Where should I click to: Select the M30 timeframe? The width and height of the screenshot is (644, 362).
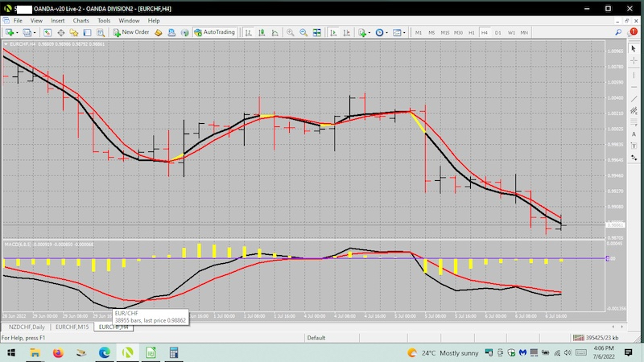pyautogui.click(x=458, y=32)
